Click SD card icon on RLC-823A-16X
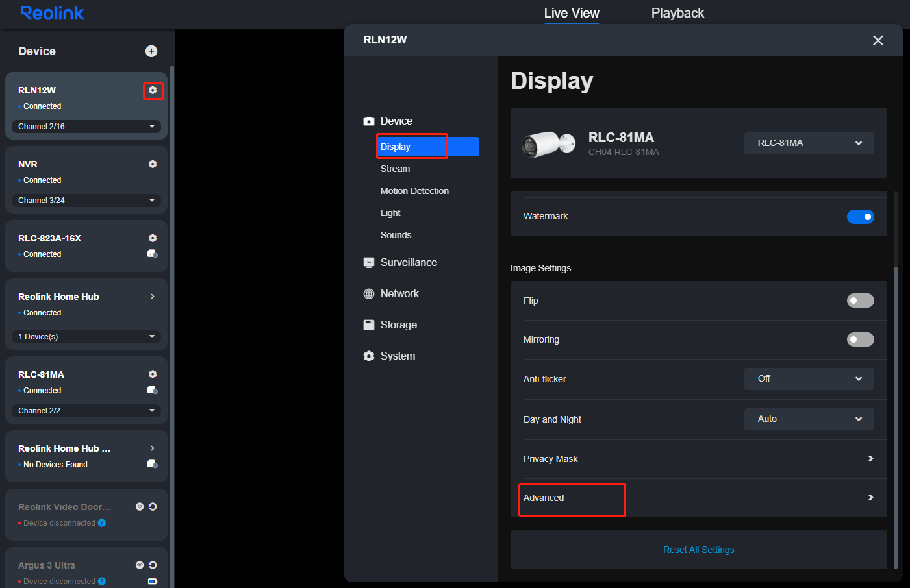 tap(153, 254)
